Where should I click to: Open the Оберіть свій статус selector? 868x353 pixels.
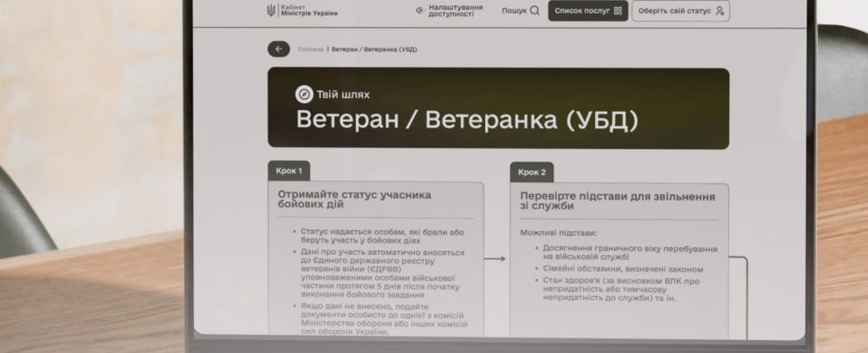coord(681,11)
